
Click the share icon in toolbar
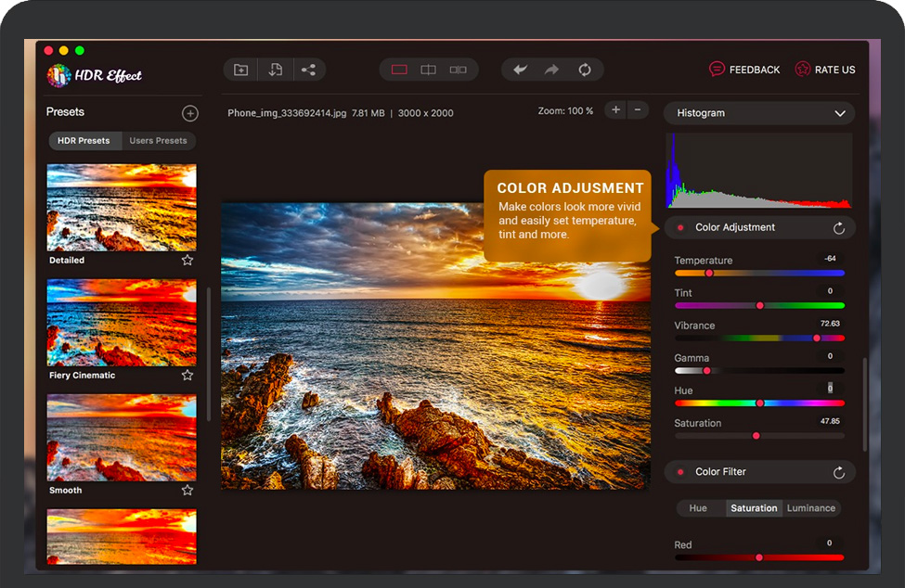308,70
